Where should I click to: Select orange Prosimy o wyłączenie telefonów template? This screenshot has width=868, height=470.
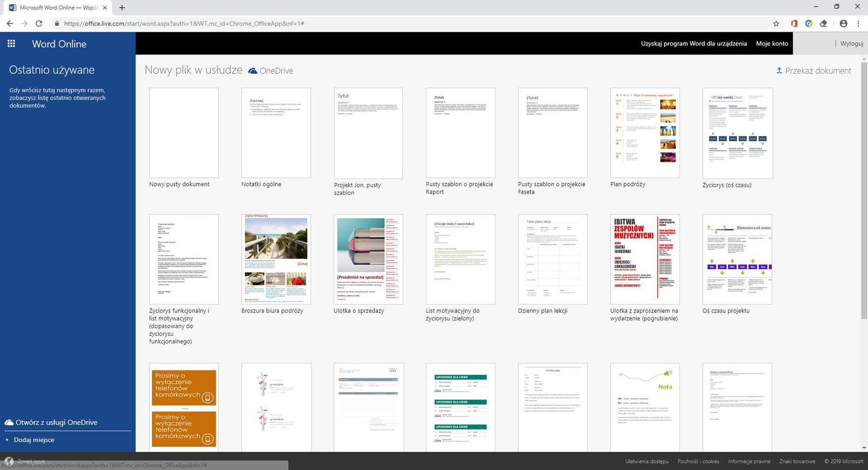click(x=184, y=407)
